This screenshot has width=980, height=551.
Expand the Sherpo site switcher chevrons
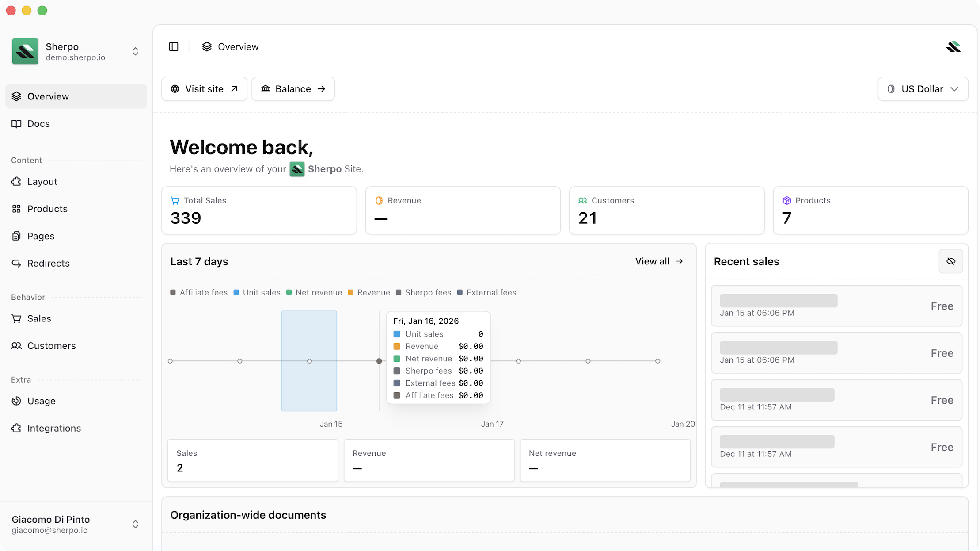(136, 51)
